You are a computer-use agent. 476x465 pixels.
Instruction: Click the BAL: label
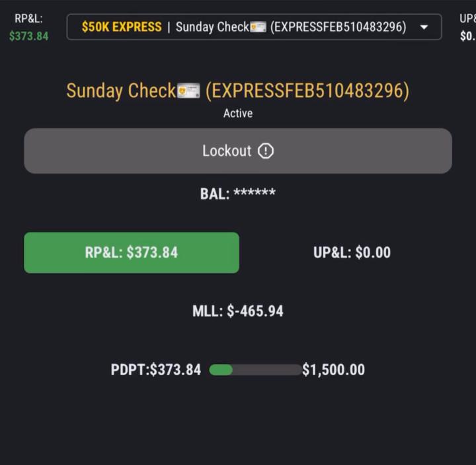click(x=214, y=194)
